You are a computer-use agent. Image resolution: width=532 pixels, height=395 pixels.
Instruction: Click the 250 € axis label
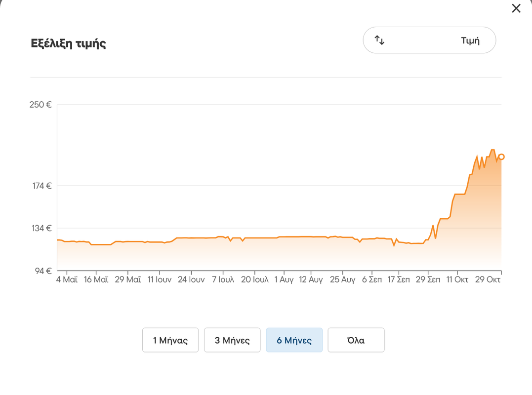[41, 105]
